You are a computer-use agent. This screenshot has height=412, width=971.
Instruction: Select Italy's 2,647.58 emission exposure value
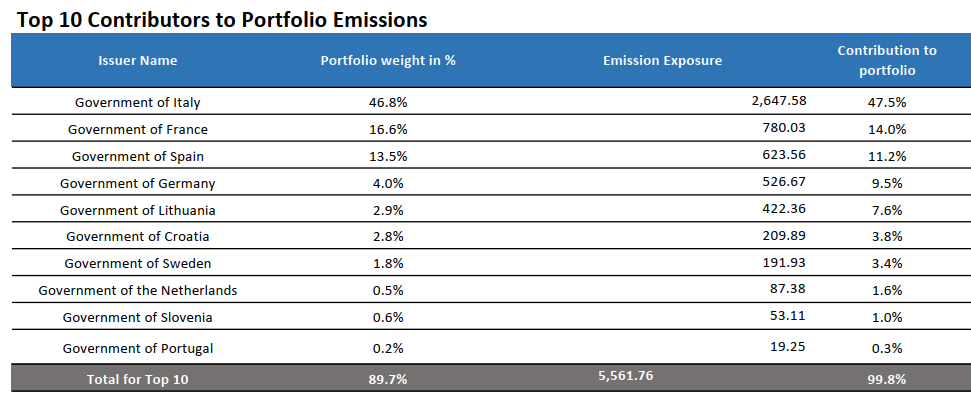779,101
